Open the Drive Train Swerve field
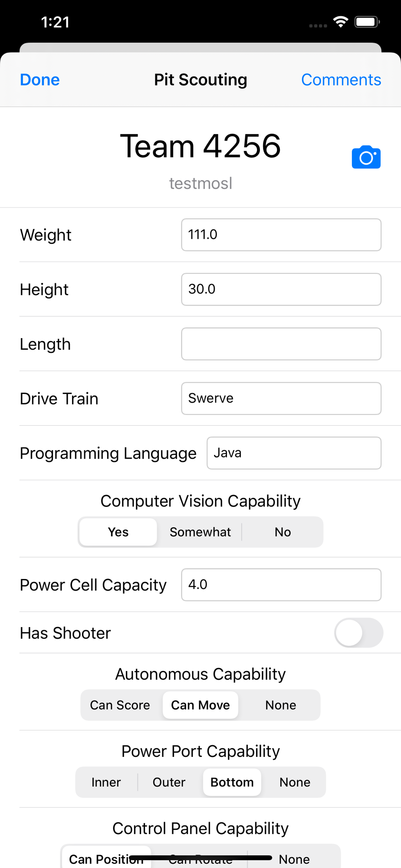This screenshot has width=401, height=868. tap(281, 398)
